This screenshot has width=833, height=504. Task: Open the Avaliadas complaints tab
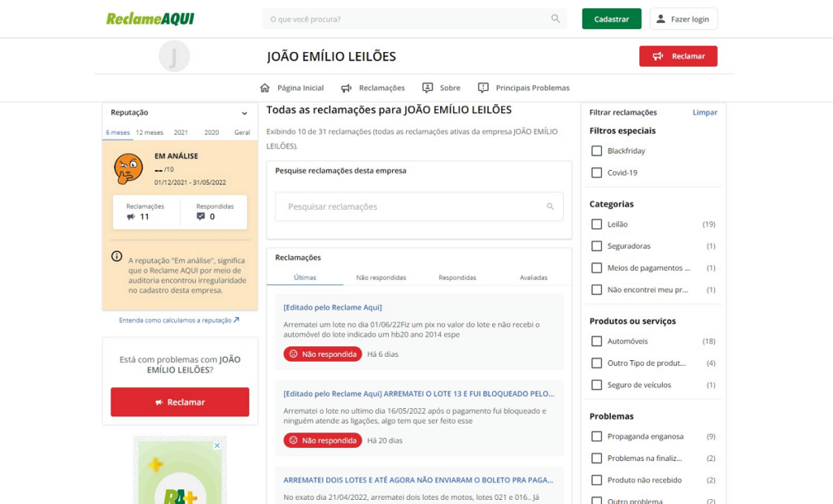pyautogui.click(x=534, y=277)
